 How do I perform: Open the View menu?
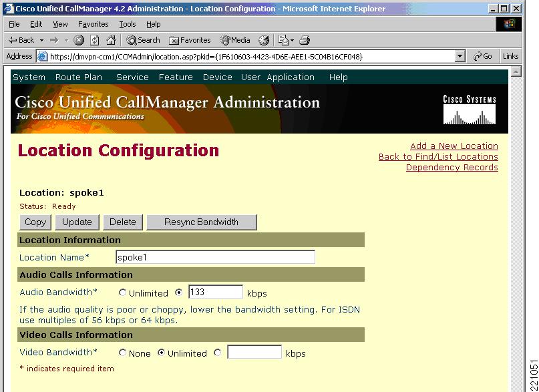point(60,24)
